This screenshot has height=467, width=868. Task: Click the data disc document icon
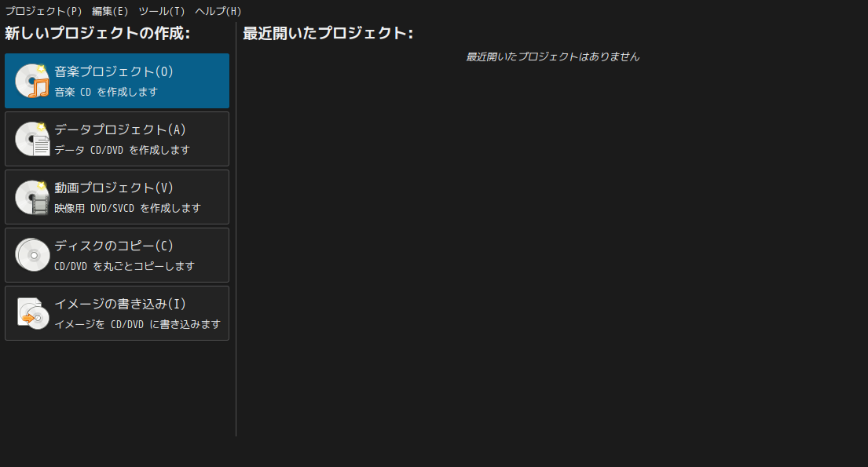point(32,139)
